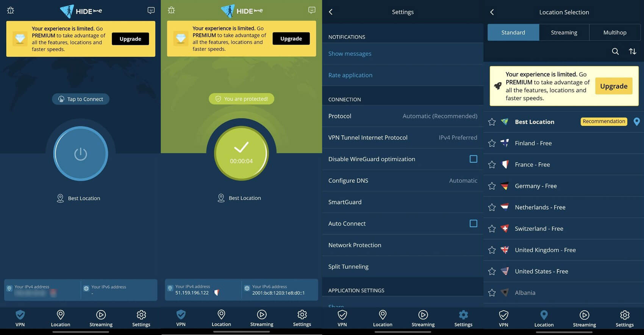The height and width of the screenshot is (335, 644).
Task: Open Streaming tab on Settings screen
Action: [x=423, y=318]
